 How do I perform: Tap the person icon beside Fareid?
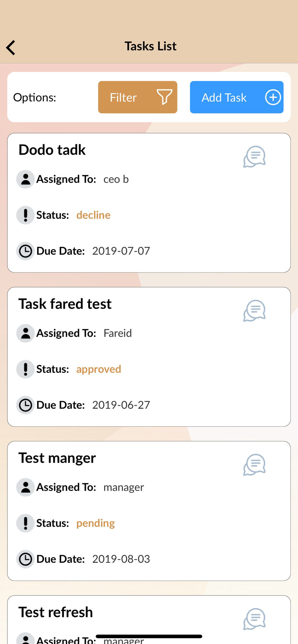pyautogui.click(x=25, y=333)
